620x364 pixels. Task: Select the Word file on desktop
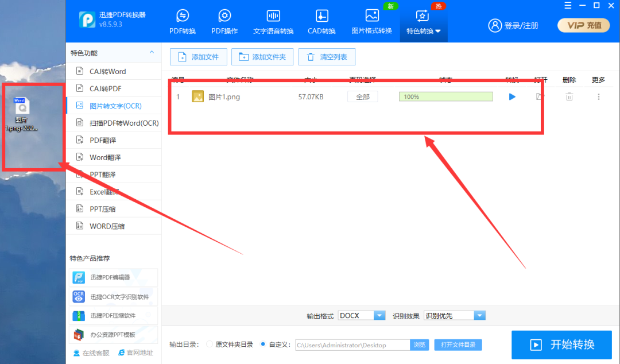coord(21,114)
